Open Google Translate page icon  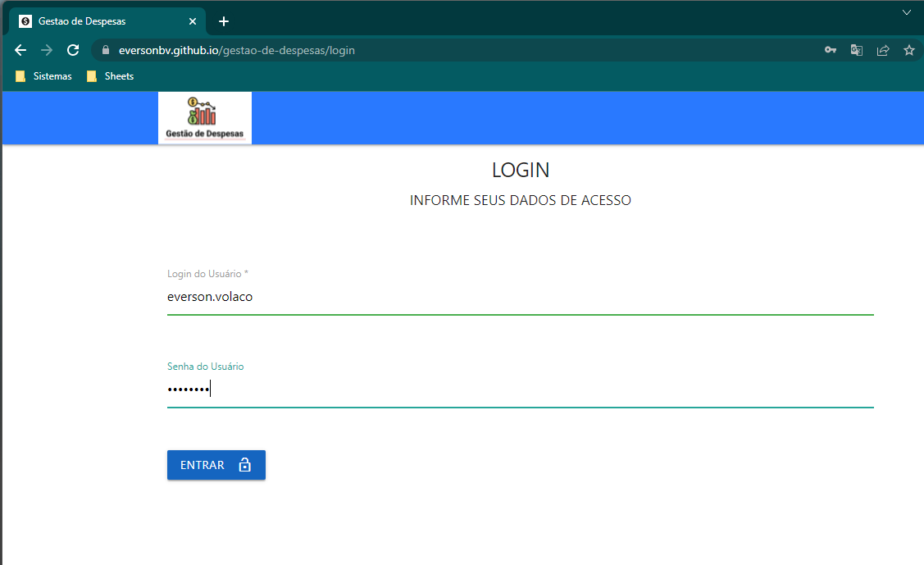tap(856, 50)
